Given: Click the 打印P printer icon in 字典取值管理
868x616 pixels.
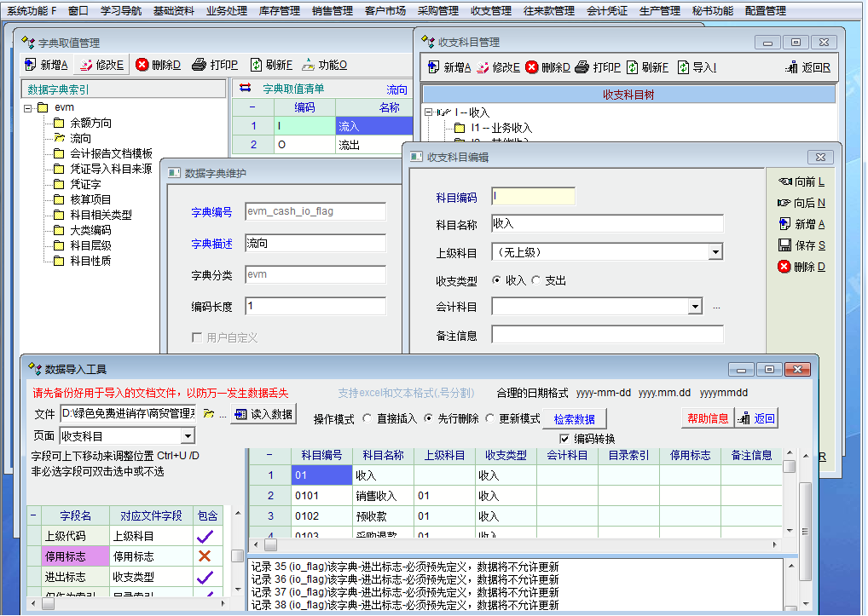Looking at the screenshot, I should (199, 65).
